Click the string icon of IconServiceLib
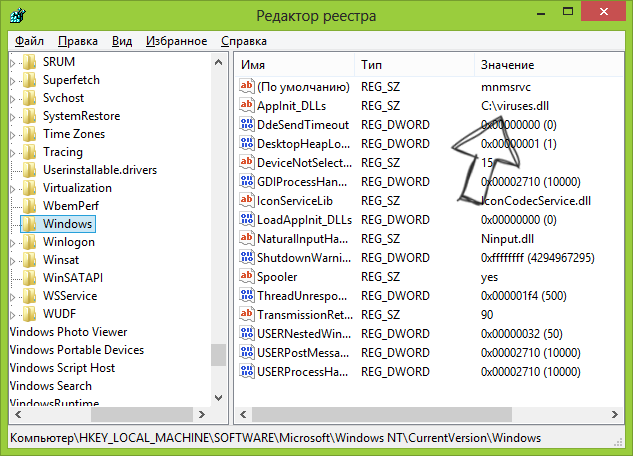This screenshot has height=456, width=633. tap(247, 200)
